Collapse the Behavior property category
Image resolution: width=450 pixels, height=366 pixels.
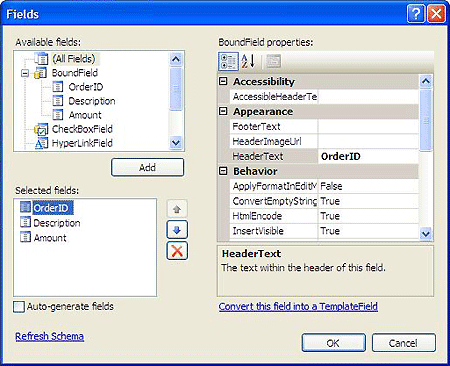point(223,171)
